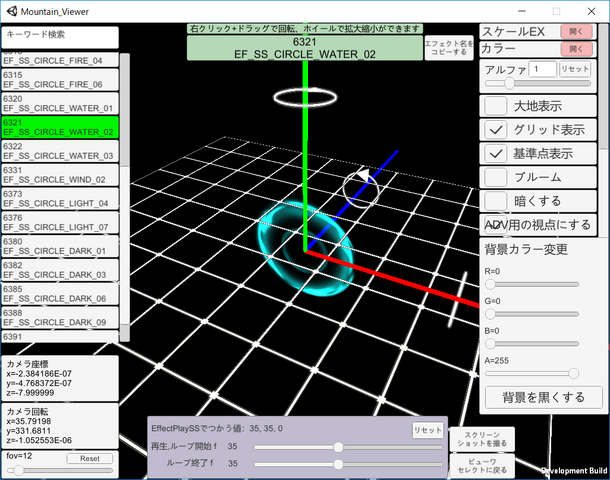Uncheck the グリッド表示 checkbox

tap(496, 130)
